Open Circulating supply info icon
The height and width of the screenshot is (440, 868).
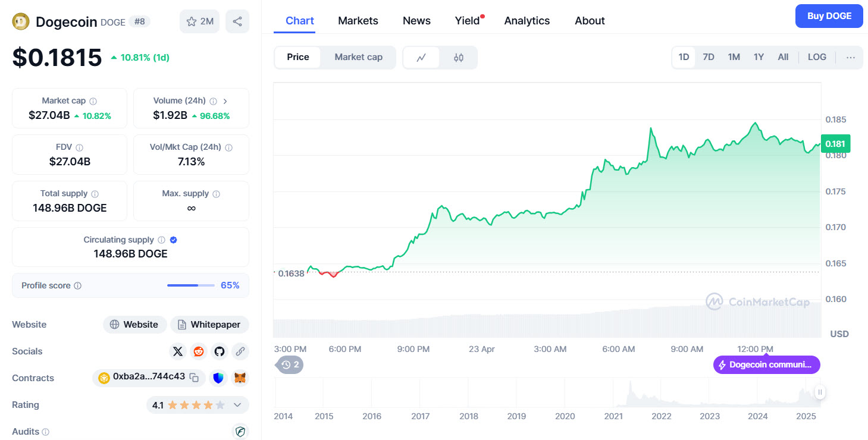[161, 240]
